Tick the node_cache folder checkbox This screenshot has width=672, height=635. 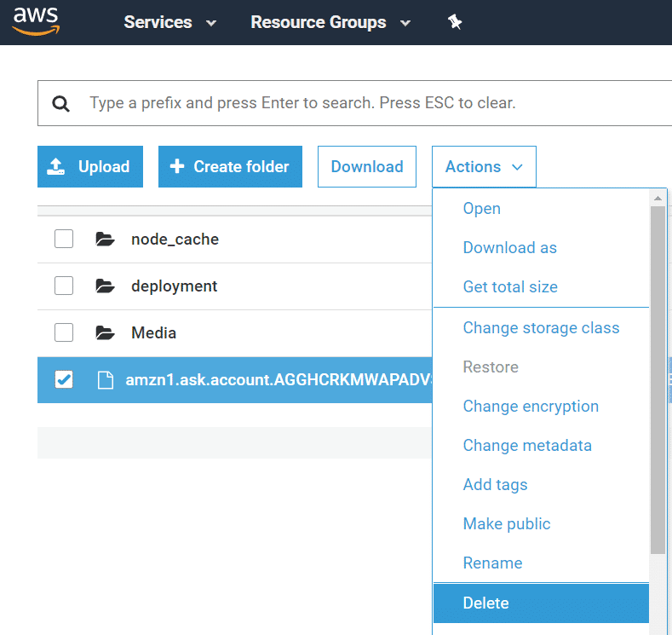(64, 240)
